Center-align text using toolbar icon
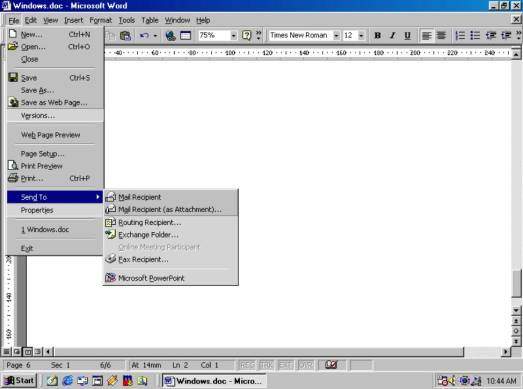This screenshot has width=523, height=389. pyautogui.click(x=441, y=35)
